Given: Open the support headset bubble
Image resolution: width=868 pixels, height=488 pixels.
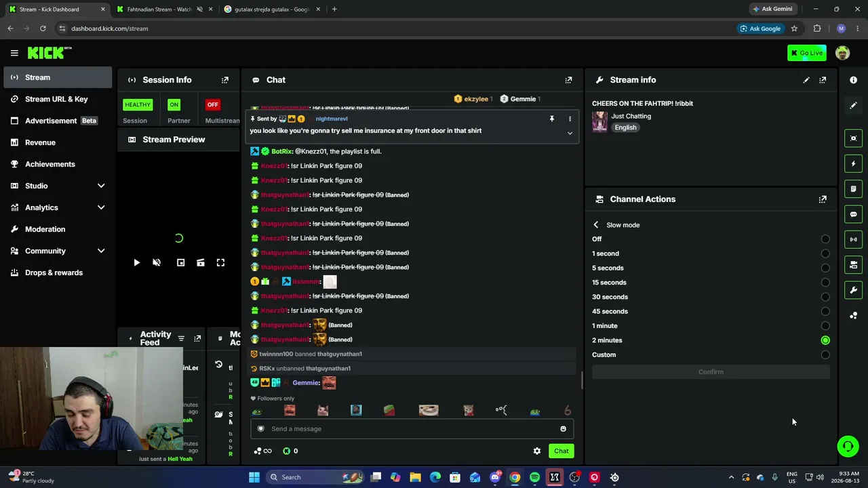Looking at the screenshot, I should tap(848, 446).
